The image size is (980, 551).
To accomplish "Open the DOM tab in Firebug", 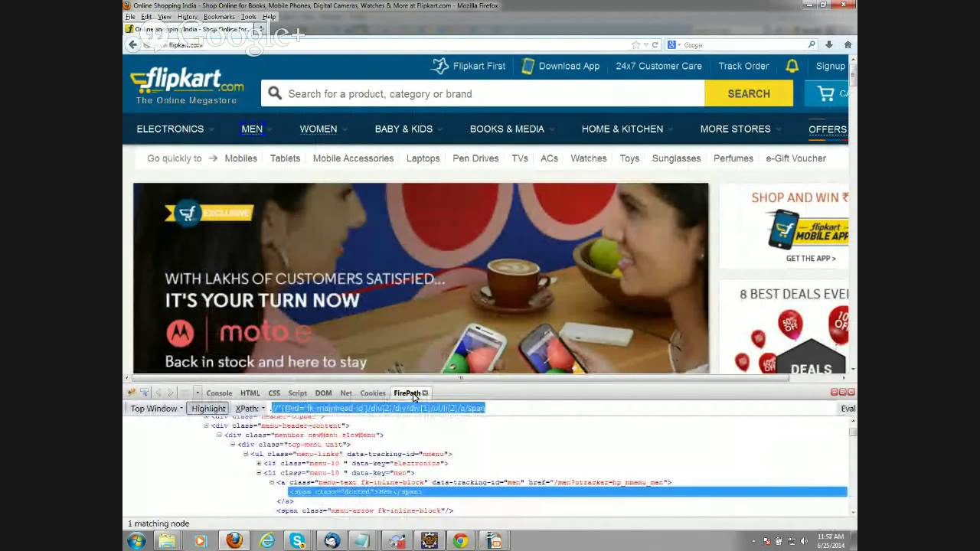I will point(324,393).
